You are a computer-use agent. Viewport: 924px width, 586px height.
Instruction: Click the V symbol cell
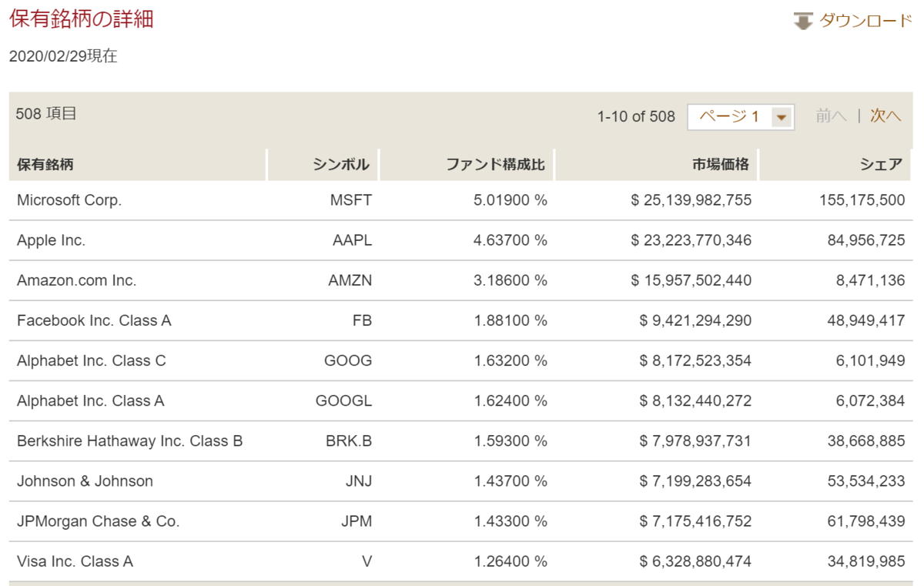pyautogui.click(x=367, y=561)
